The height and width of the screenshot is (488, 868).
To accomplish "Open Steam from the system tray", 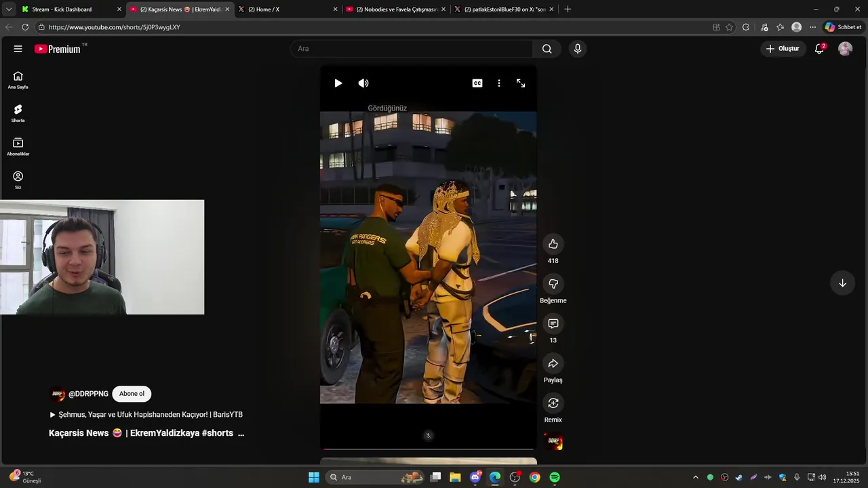I will click(x=739, y=477).
